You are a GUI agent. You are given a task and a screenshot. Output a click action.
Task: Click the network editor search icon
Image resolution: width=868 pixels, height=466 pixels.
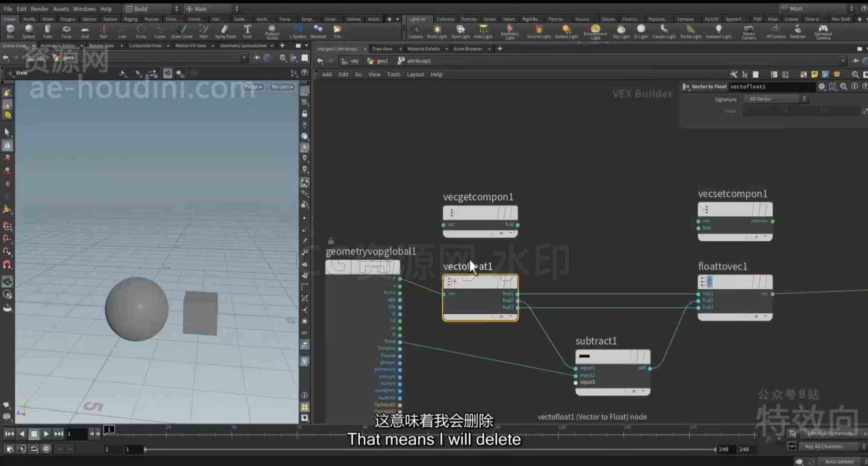pos(855,75)
